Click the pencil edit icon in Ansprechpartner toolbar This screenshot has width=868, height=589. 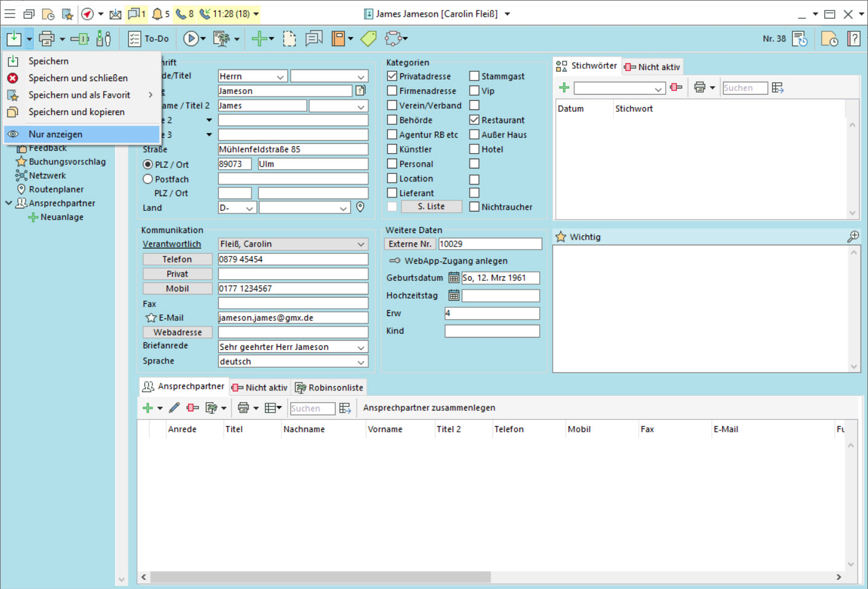175,408
